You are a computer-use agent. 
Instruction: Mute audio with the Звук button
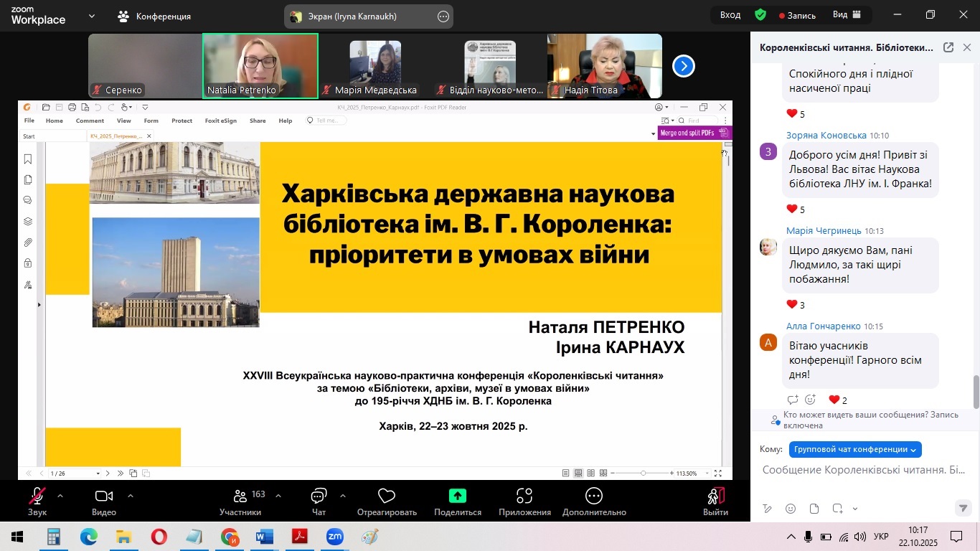[x=37, y=499]
